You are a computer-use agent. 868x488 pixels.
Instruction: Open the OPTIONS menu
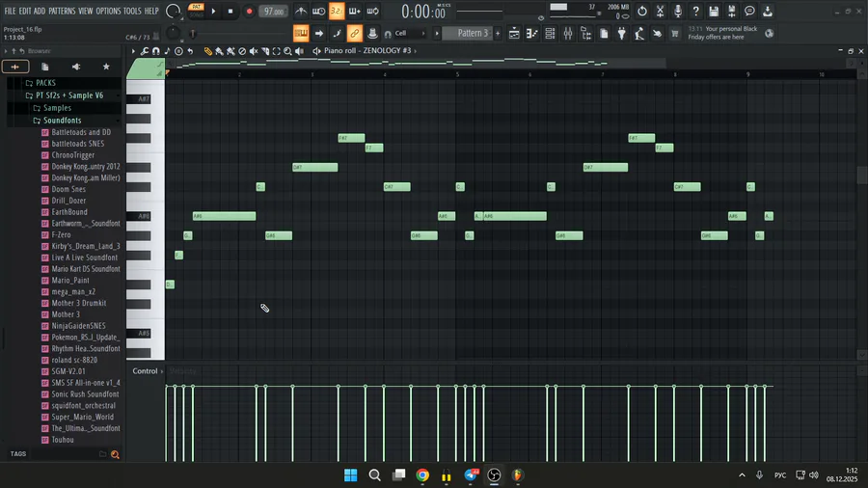click(108, 11)
